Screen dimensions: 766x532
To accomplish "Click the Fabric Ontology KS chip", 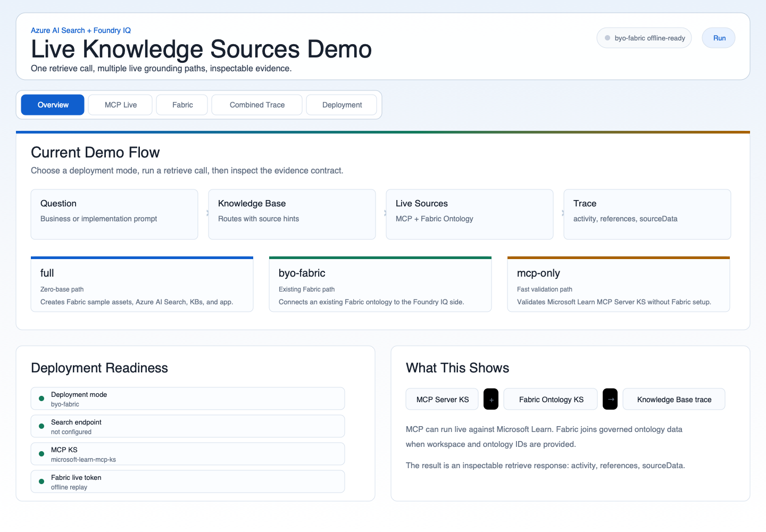I will click(x=551, y=400).
